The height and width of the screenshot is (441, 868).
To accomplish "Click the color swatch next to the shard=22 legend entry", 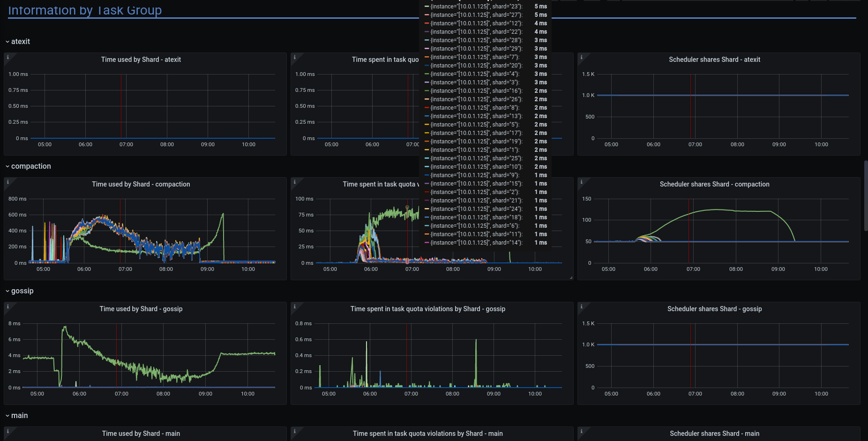I will coord(428,31).
